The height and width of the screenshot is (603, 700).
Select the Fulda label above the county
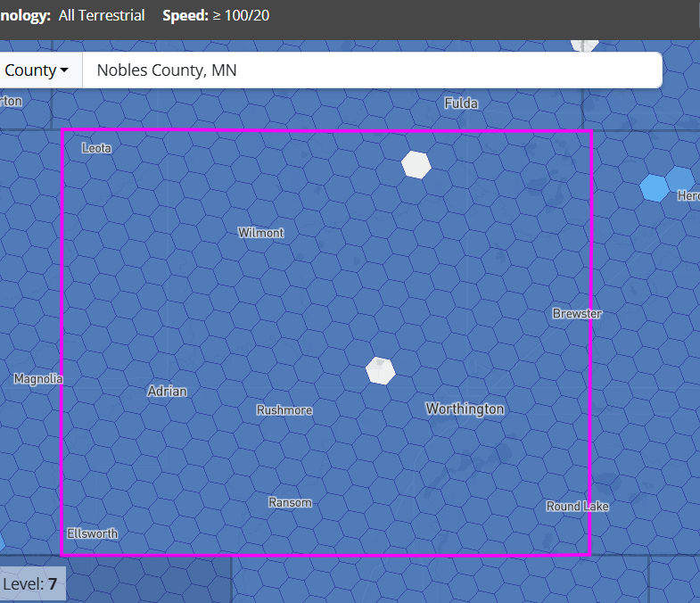click(x=461, y=103)
